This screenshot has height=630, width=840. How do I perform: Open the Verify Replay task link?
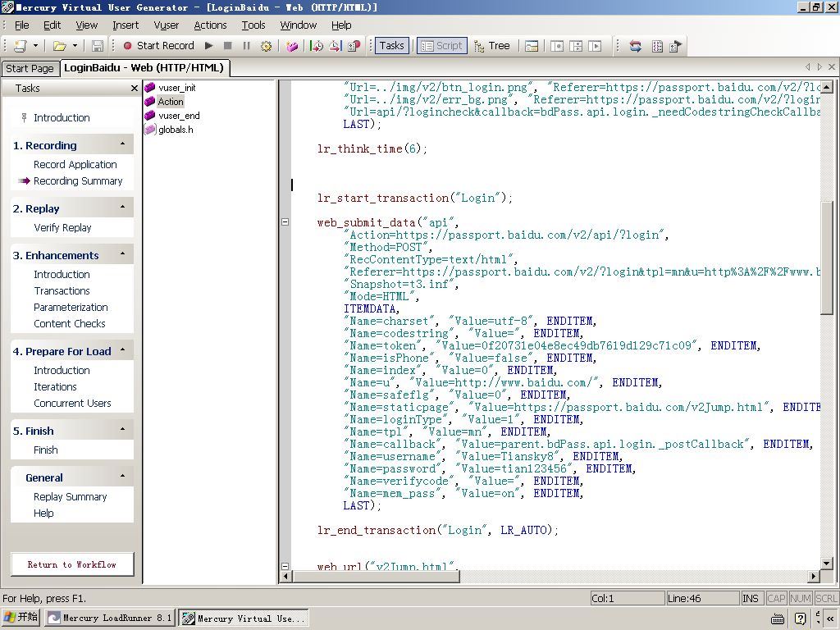click(62, 228)
